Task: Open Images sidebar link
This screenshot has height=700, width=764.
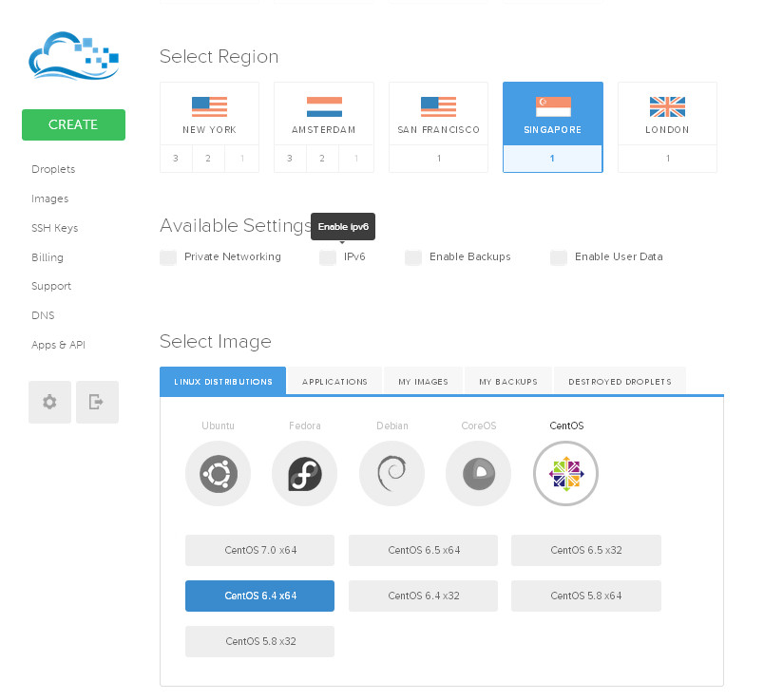Action: [x=49, y=199]
